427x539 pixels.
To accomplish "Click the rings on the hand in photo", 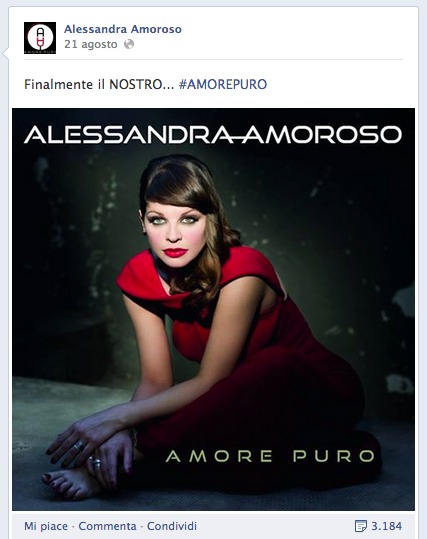I will [x=78, y=445].
